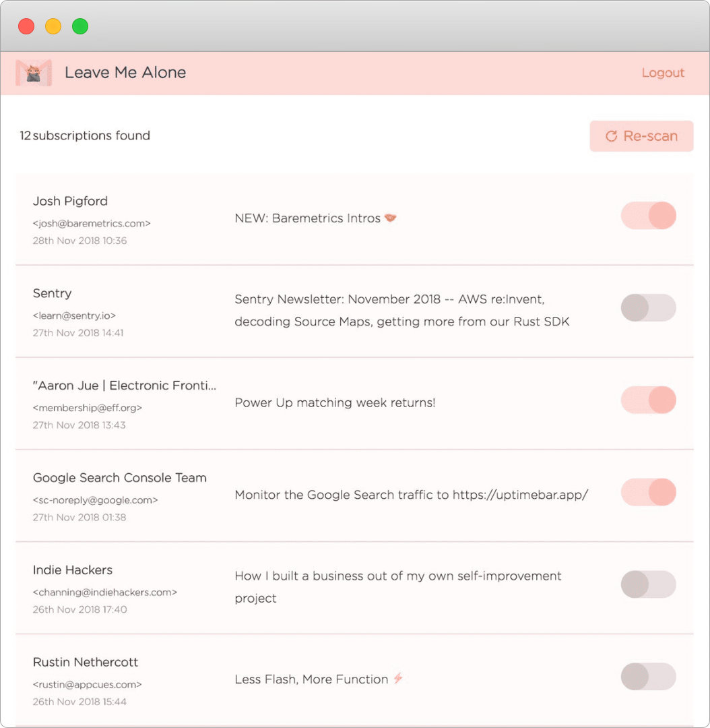Toggle the Josh Pigford subscription switch
The image size is (710, 728).
[x=648, y=216]
